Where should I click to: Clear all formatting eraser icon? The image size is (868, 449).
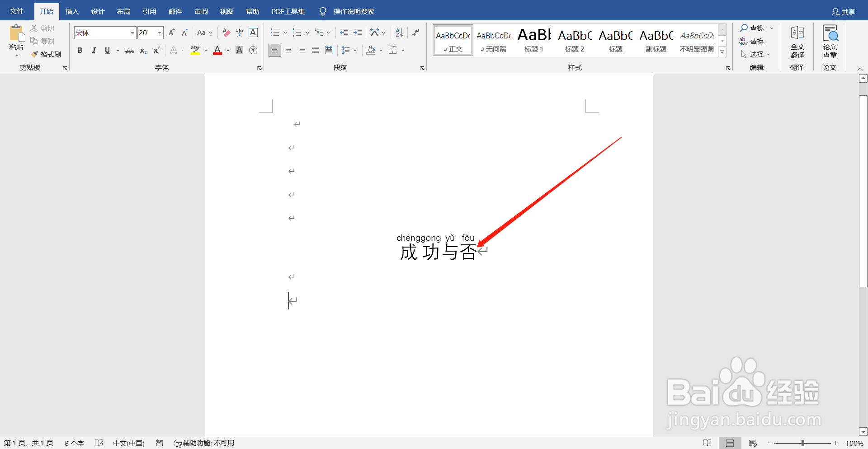226,33
